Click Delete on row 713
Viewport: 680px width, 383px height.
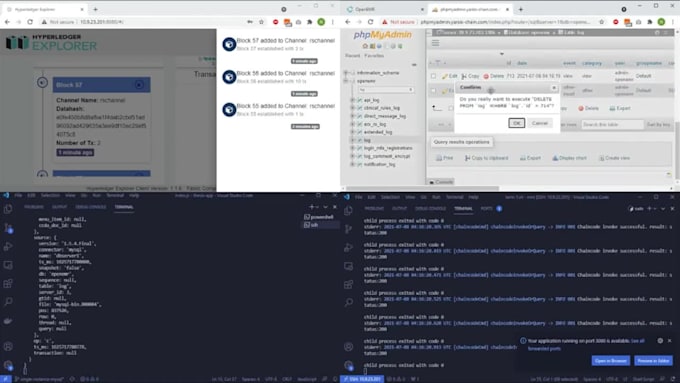[x=494, y=76]
